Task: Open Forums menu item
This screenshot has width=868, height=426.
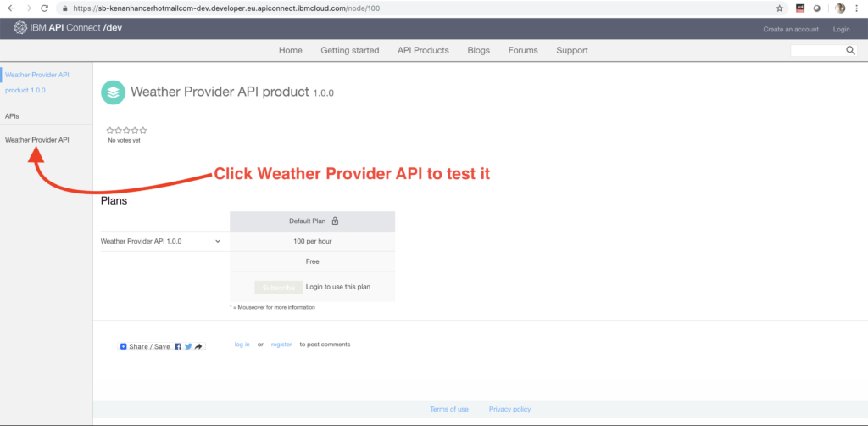Action: point(523,50)
